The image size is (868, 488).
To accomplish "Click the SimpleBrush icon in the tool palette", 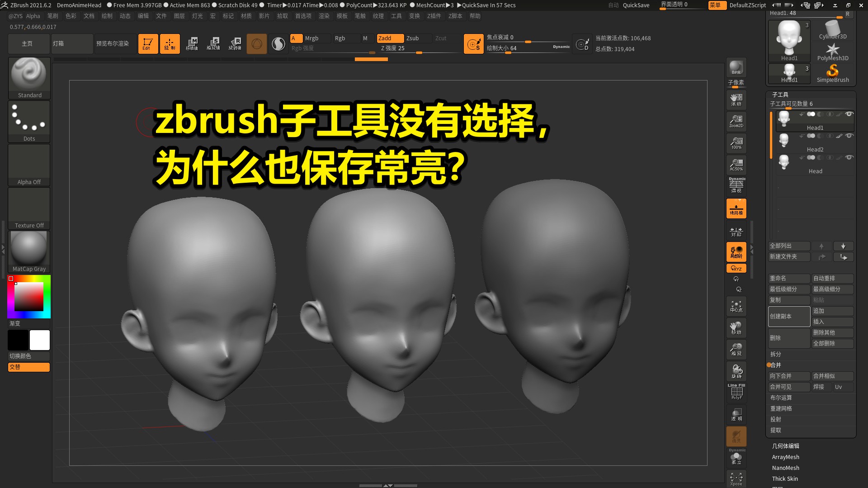I will click(x=832, y=71).
